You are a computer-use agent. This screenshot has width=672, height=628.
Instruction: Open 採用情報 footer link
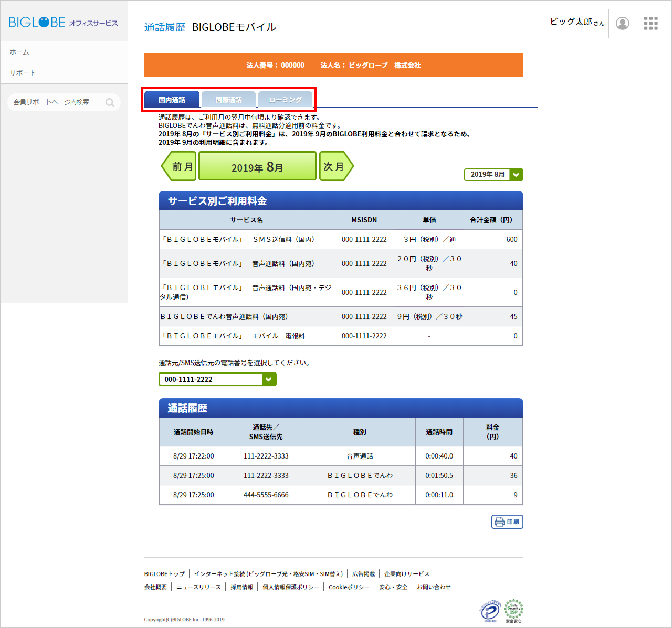241,587
